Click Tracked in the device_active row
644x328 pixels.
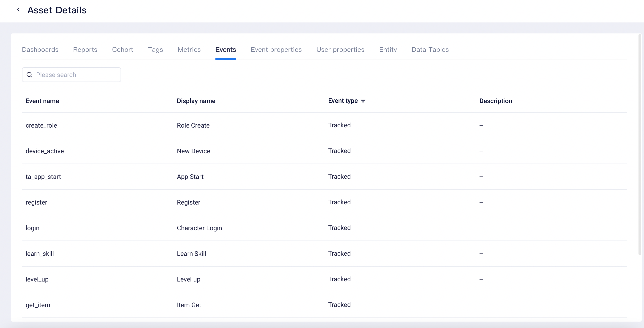coord(339,151)
